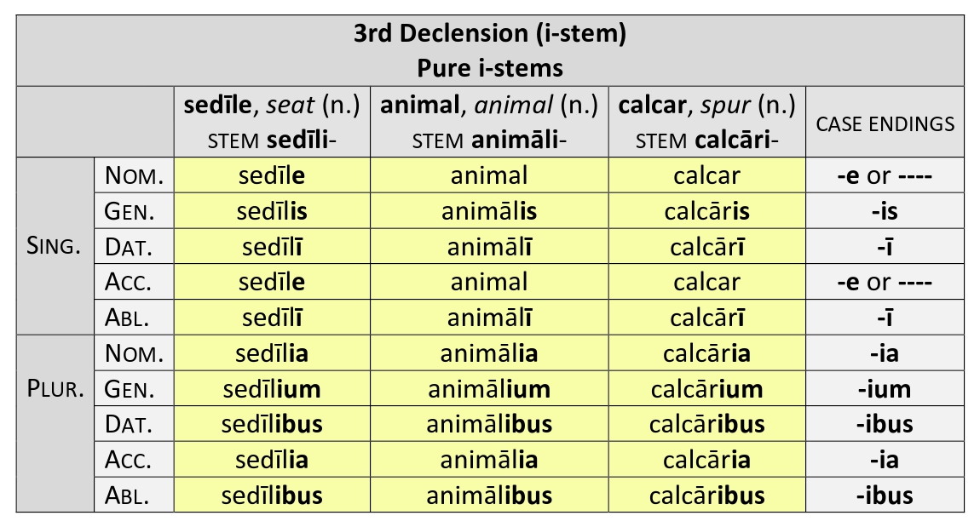Select the 'calcārium' genitive plural cell

click(706, 389)
